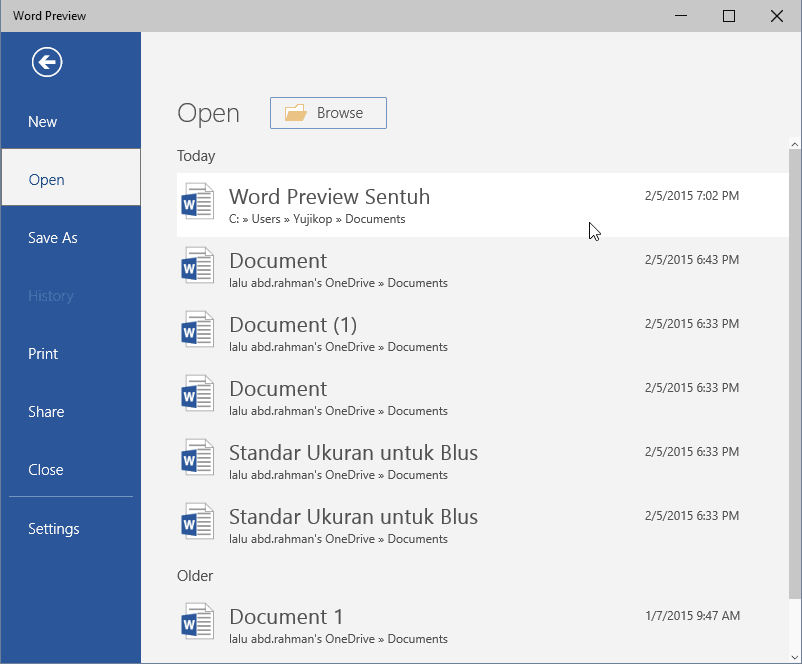Image resolution: width=802 pixels, height=664 pixels.
Task: Click the Word icon of Document (1)
Action: point(197,329)
